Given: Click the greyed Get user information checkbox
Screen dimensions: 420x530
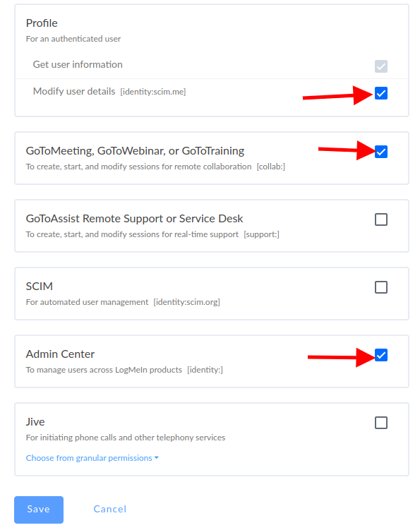Looking at the screenshot, I should [x=380, y=66].
